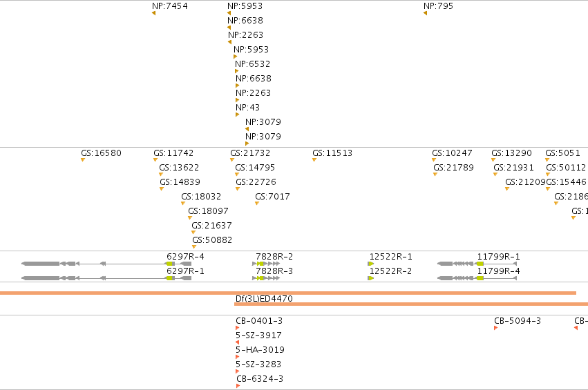The image size is (588, 390).
Task: Select the 6297R-4 transcript model
Action: 106,264
